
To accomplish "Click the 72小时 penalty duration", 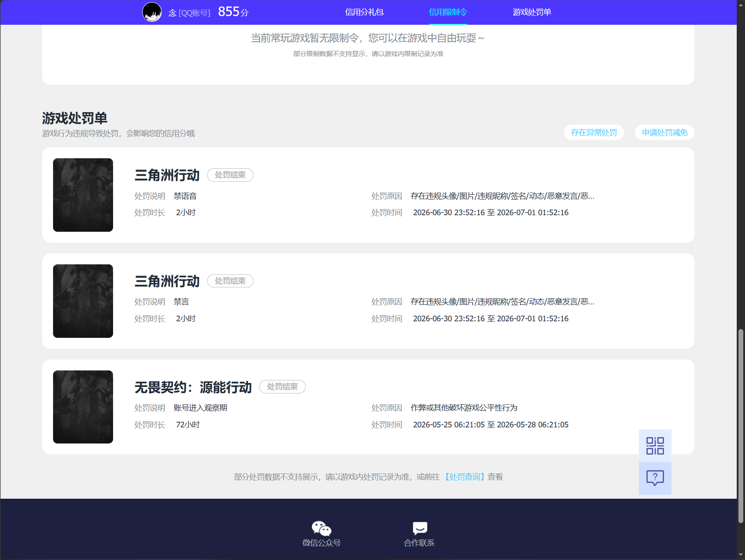I will pyautogui.click(x=188, y=425).
